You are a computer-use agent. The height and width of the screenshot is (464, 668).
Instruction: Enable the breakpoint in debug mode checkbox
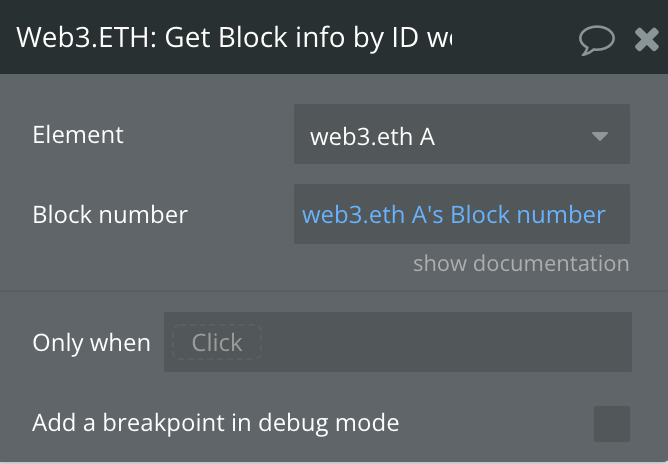click(612, 424)
